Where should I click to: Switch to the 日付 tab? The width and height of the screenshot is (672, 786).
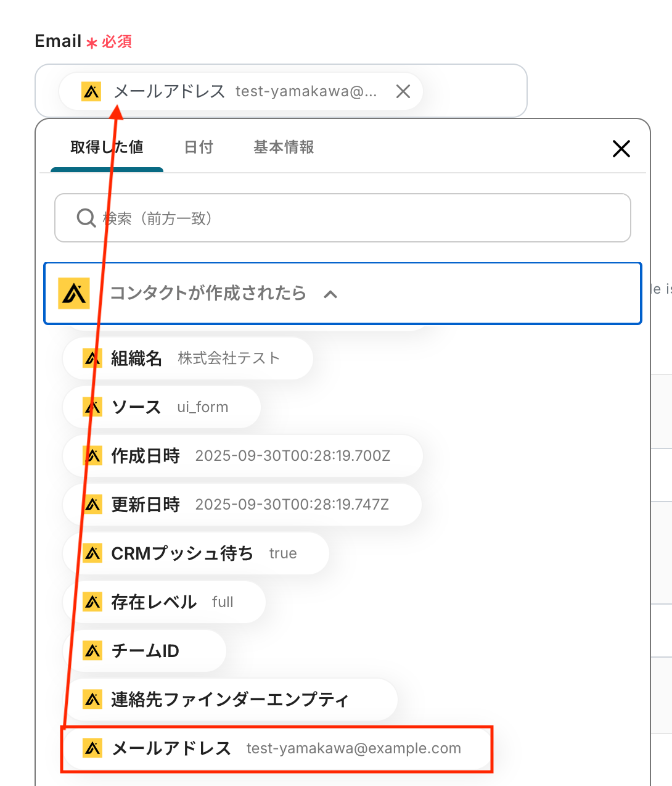point(199,147)
